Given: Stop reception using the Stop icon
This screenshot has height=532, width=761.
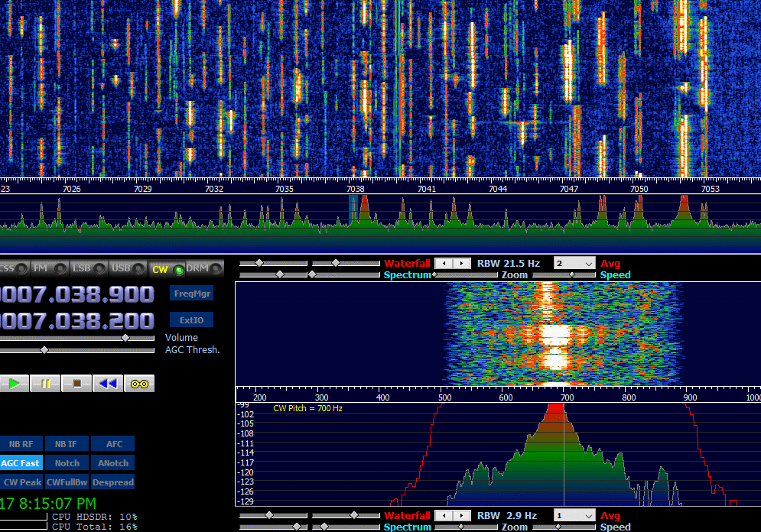Looking at the screenshot, I should point(76,383).
